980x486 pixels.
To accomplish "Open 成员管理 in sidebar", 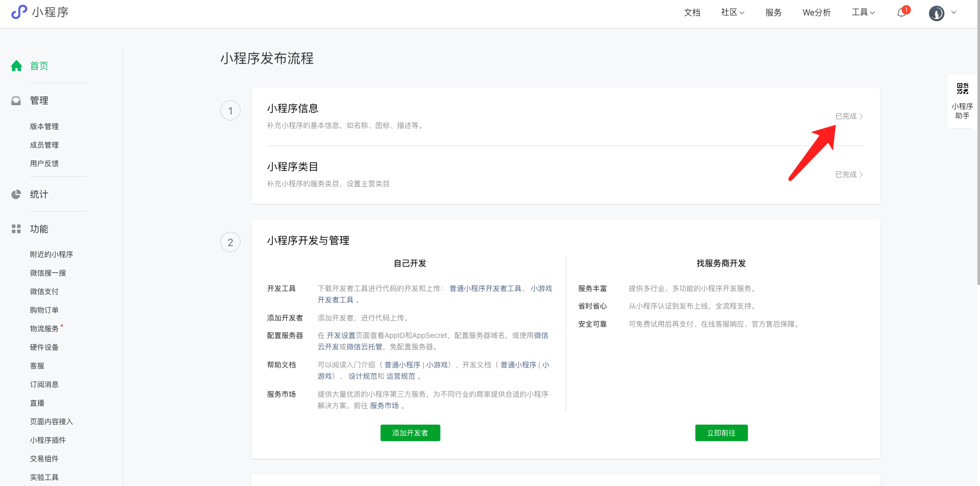I will 44,145.
